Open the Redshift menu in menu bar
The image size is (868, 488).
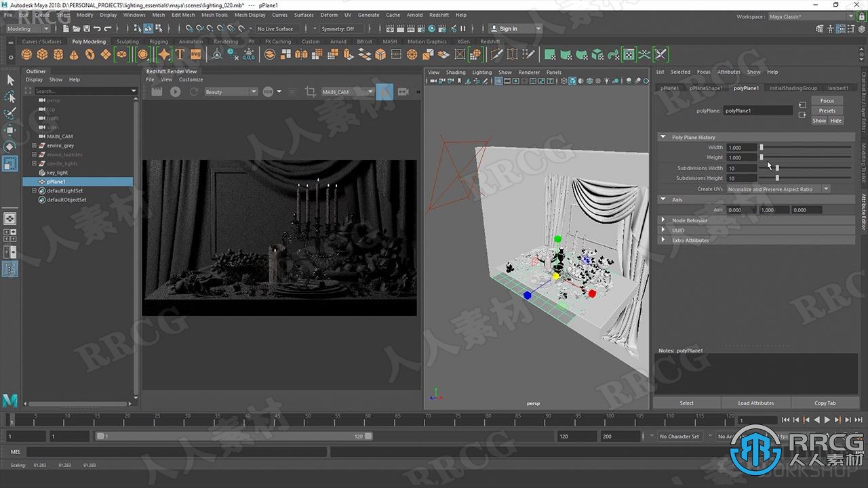[x=439, y=15]
